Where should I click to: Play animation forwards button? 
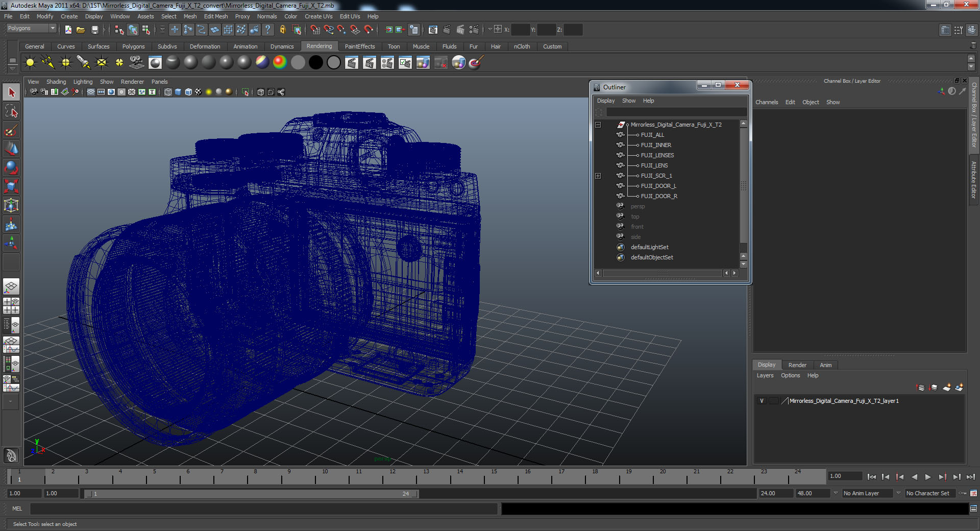[x=928, y=477]
